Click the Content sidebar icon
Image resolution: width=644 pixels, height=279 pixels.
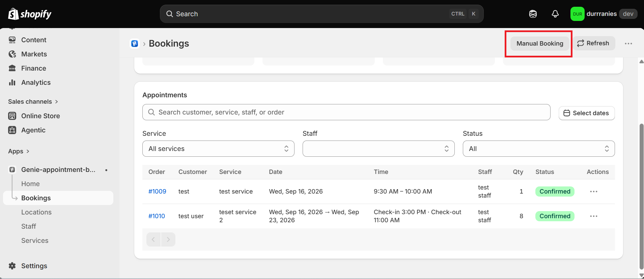12,40
